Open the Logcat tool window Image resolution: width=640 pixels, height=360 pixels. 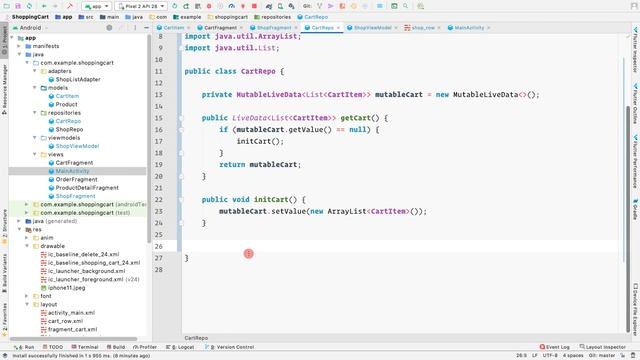[180, 347]
